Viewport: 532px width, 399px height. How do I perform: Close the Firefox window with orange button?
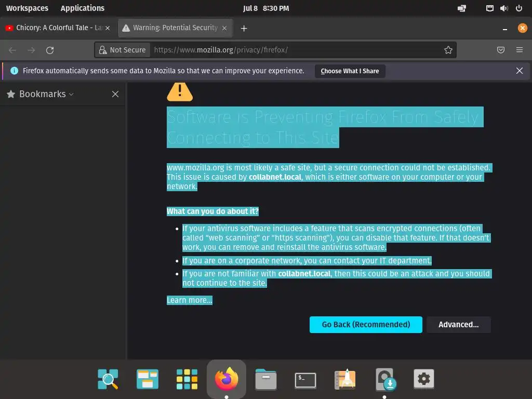point(522,28)
